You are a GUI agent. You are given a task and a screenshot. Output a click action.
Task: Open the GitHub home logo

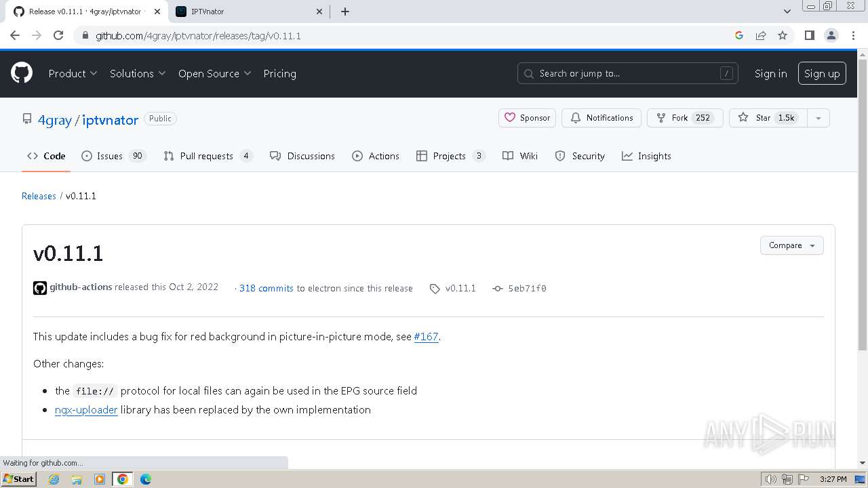22,73
